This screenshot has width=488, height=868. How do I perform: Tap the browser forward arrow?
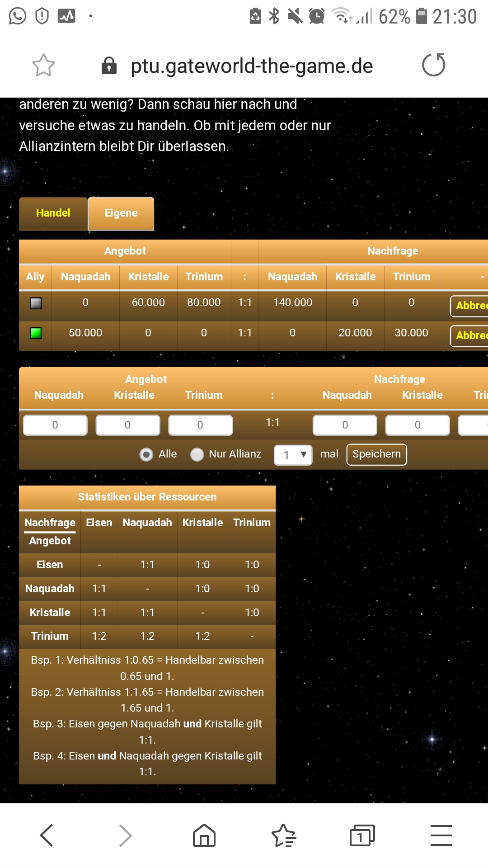pos(125,835)
